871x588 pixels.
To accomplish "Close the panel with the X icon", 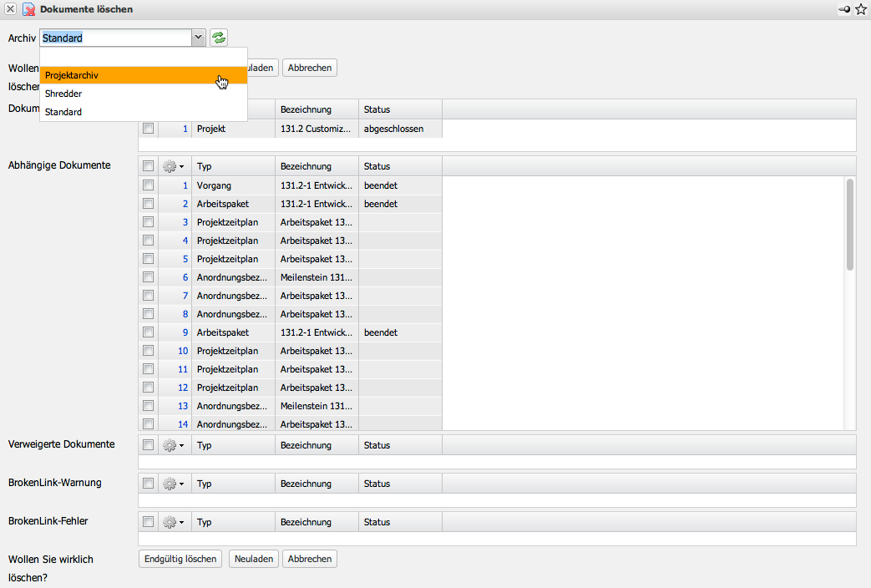I will click(11, 9).
